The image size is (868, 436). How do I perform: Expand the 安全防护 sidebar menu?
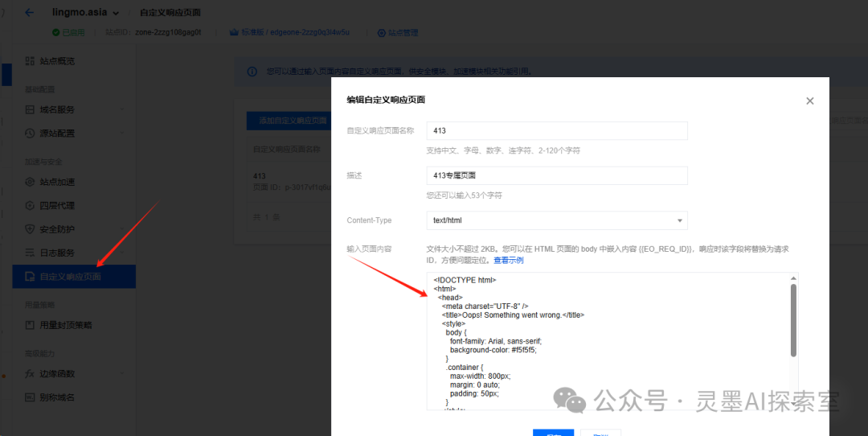74,228
